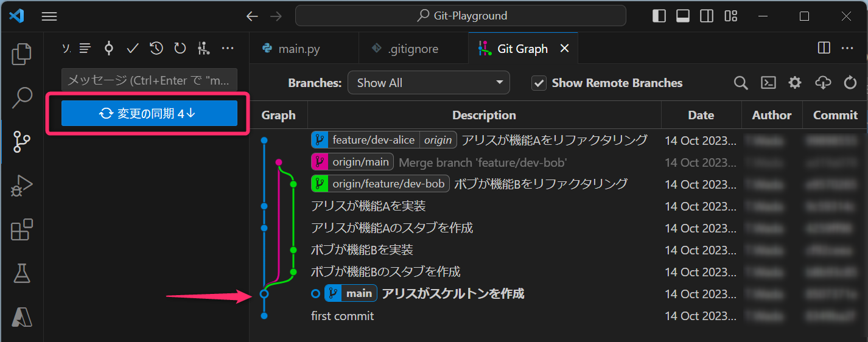Click the sync changes button

click(x=149, y=114)
